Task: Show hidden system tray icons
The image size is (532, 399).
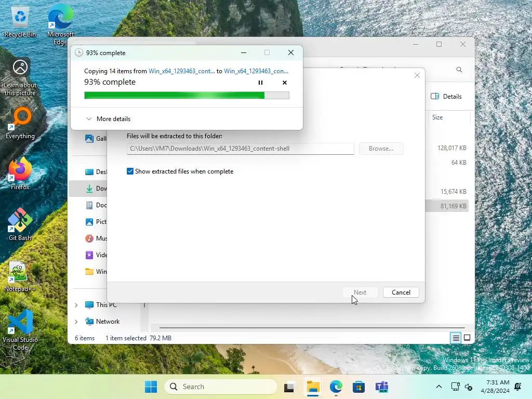Action: coord(438,387)
